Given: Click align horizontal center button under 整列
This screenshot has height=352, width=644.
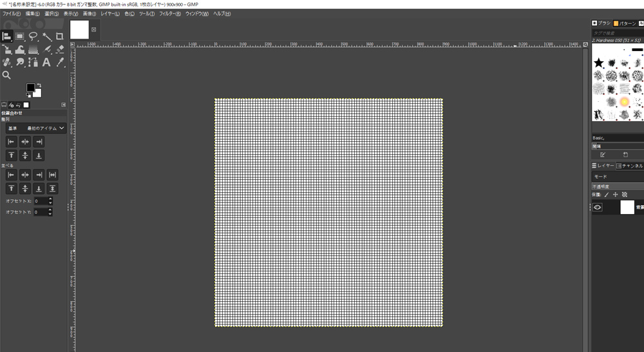Looking at the screenshot, I should [x=25, y=142].
